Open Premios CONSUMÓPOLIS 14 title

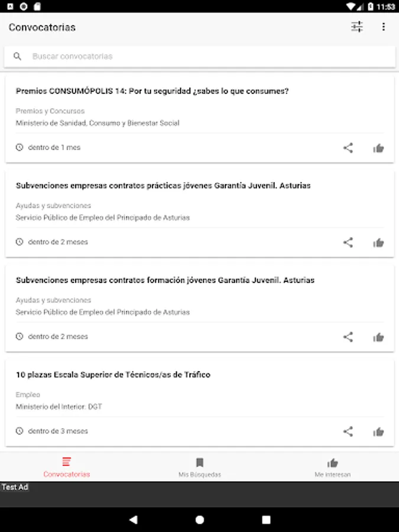tap(152, 91)
